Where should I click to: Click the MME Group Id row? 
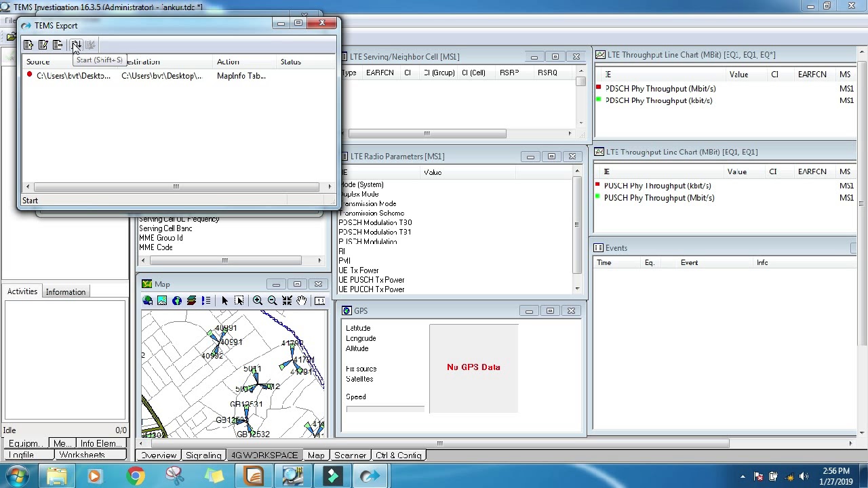(x=161, y=238)
